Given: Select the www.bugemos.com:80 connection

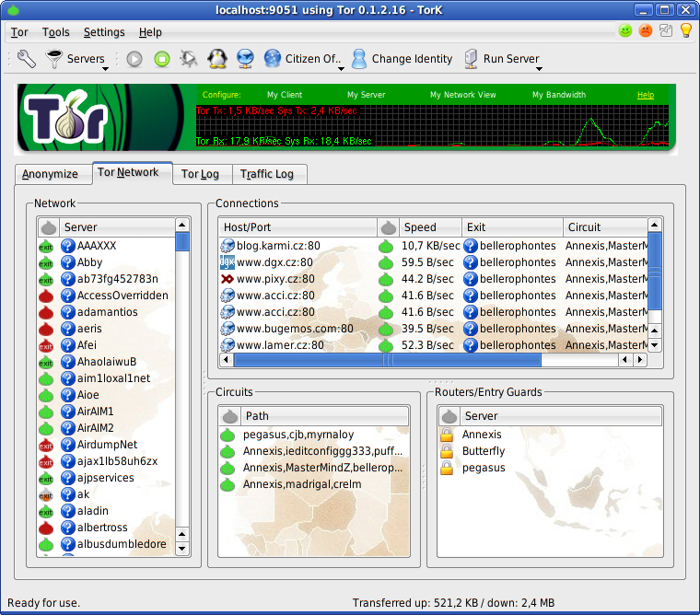Looking at the screenshot, I should [x=433, y=329].
